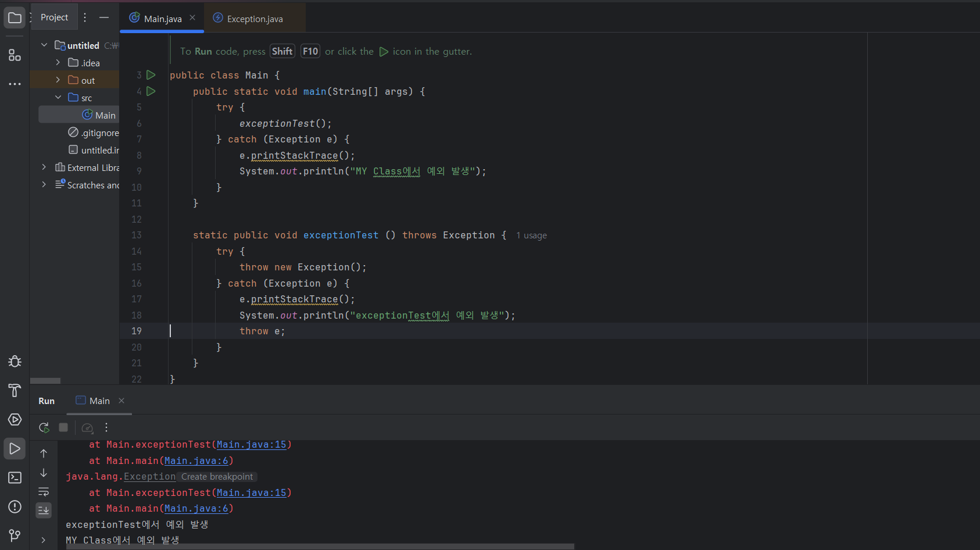Click the java.lang Exception link
The width and height of the screenshot is (980, 550).
pos(149,477)
